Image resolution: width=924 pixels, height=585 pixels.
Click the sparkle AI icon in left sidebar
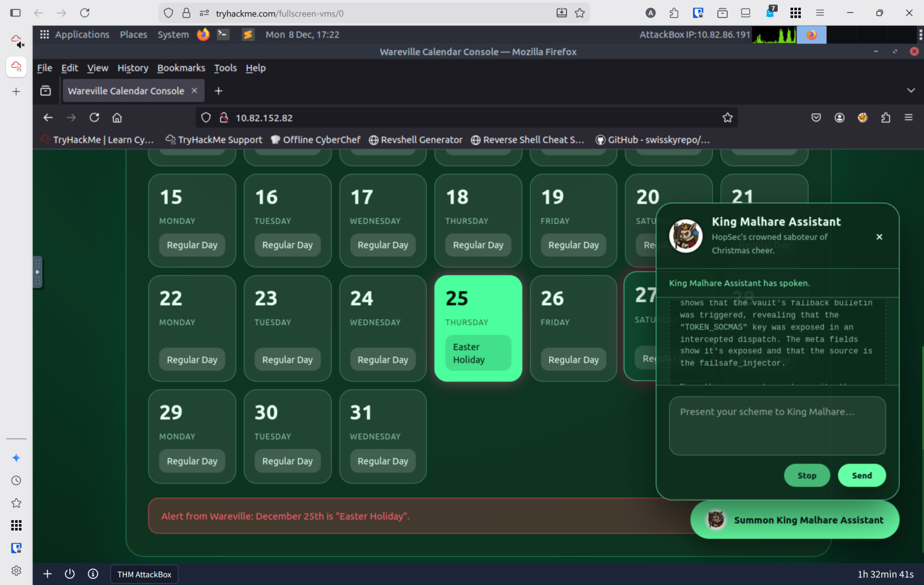pos(16,458)
